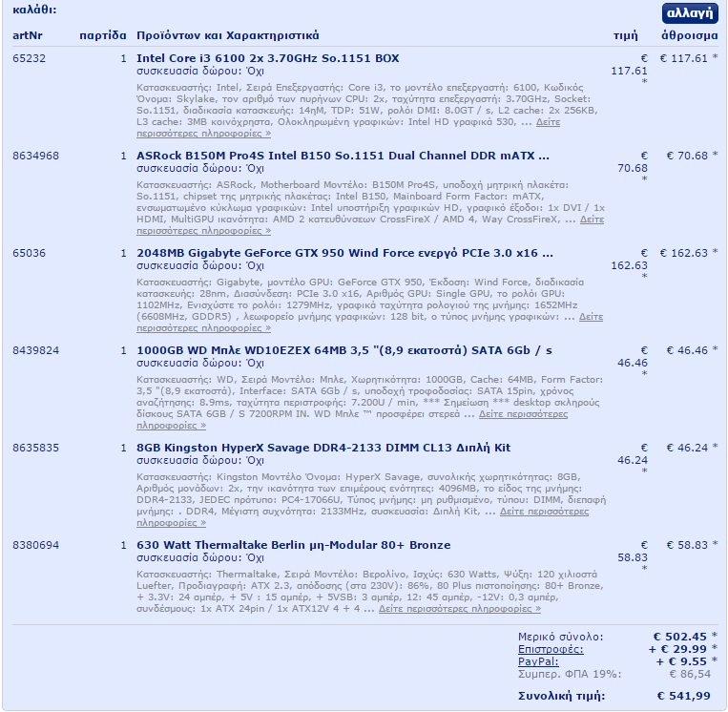Open 1000GB WD WD10EZEX product link
This screenshot has width=728, height=712.
click(344, 350)
